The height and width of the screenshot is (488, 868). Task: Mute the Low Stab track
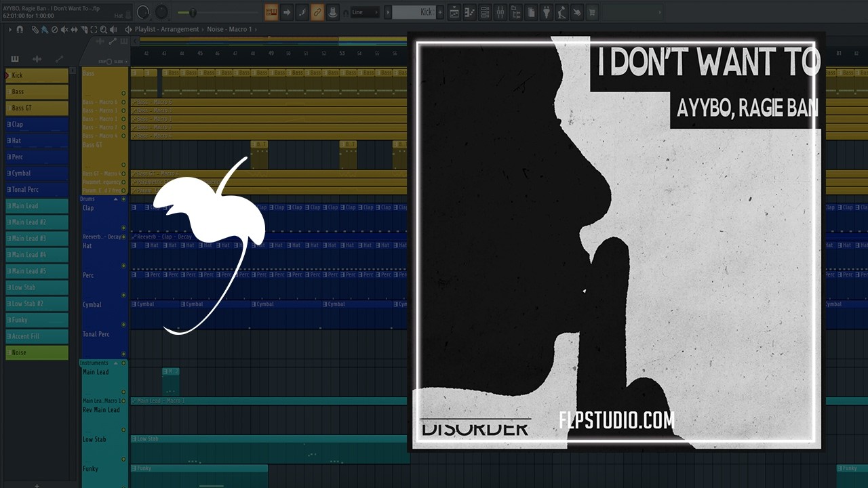coord(123,460)
